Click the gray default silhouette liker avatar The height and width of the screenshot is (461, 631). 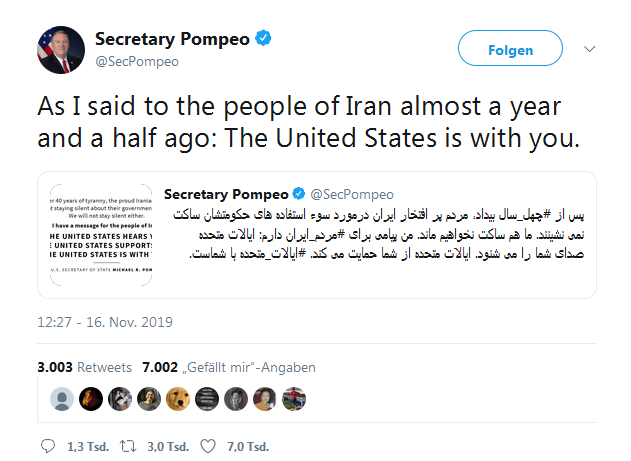point(62,398)
